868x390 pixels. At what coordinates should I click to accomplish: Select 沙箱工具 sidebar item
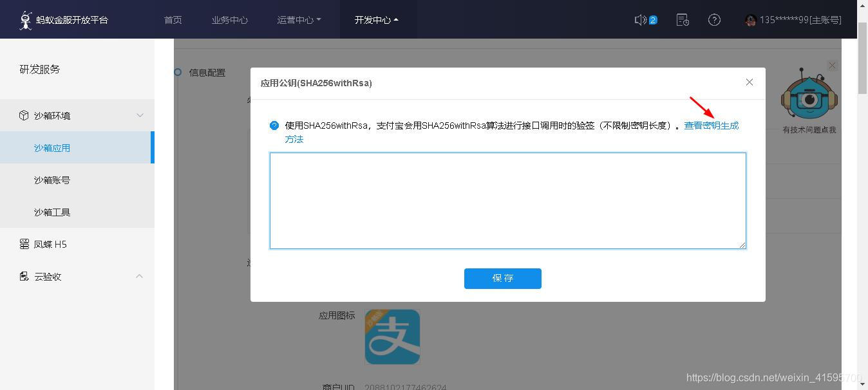tap(77, 212)
